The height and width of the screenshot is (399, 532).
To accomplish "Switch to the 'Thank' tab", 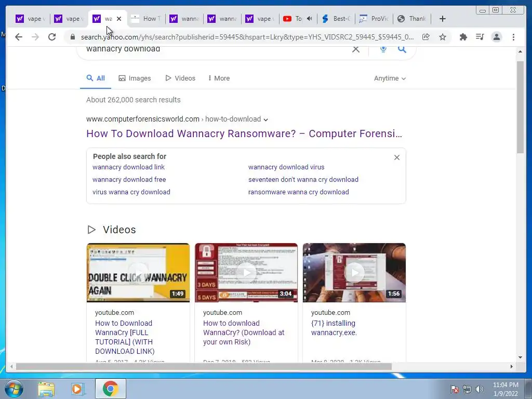I will [412, 19].
